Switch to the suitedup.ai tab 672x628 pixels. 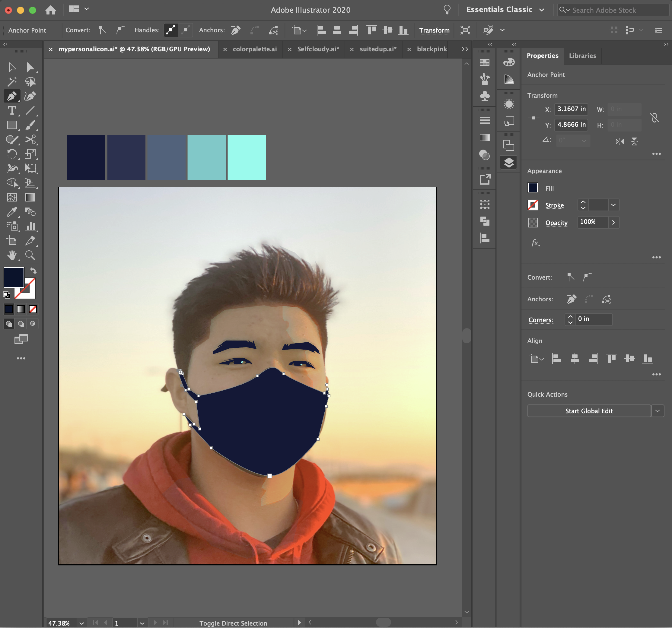click(x=378, y=49)
